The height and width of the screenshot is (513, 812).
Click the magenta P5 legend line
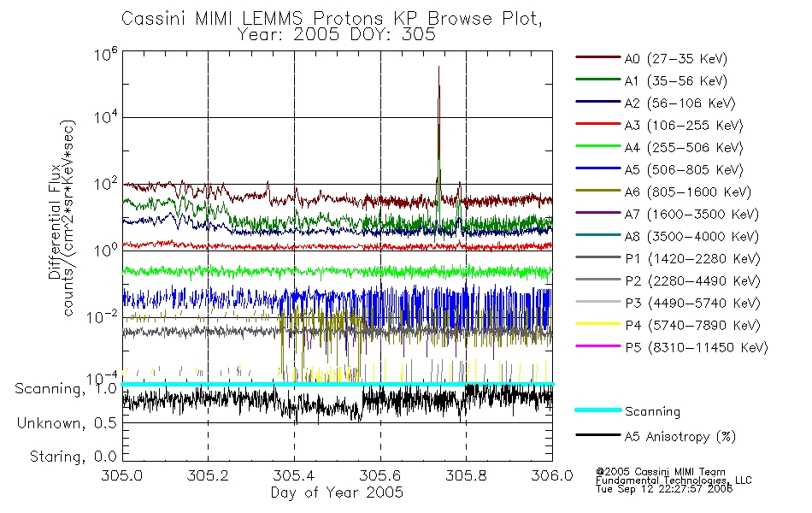coord(597,345)
